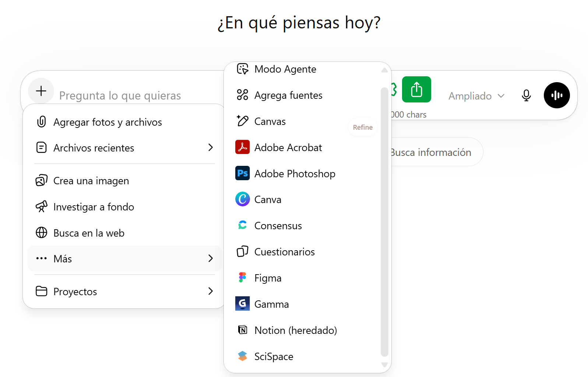Click the three-dots icon next to Más
The image size is (588, 377).
[x=42, y=258]
